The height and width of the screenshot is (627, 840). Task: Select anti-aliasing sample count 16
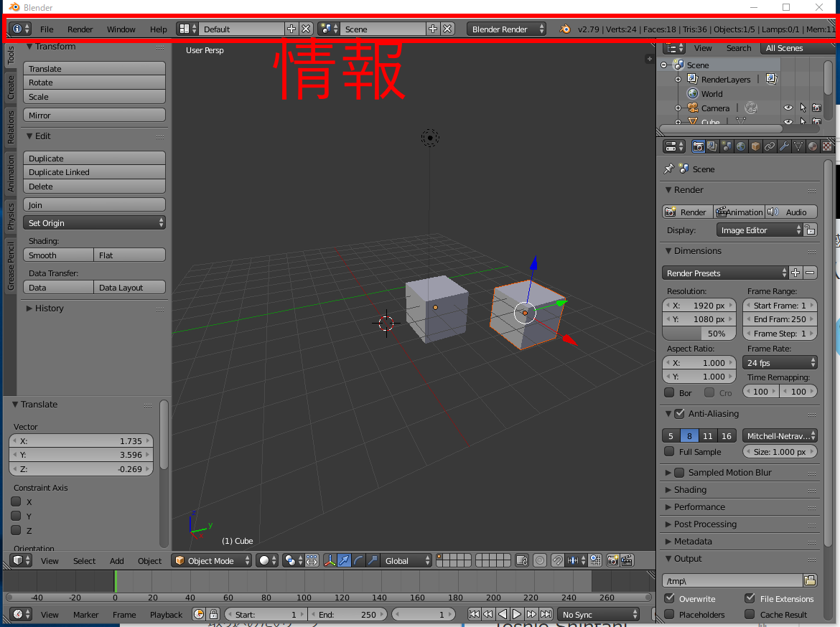pyautogui.click(x=727, y=436)
